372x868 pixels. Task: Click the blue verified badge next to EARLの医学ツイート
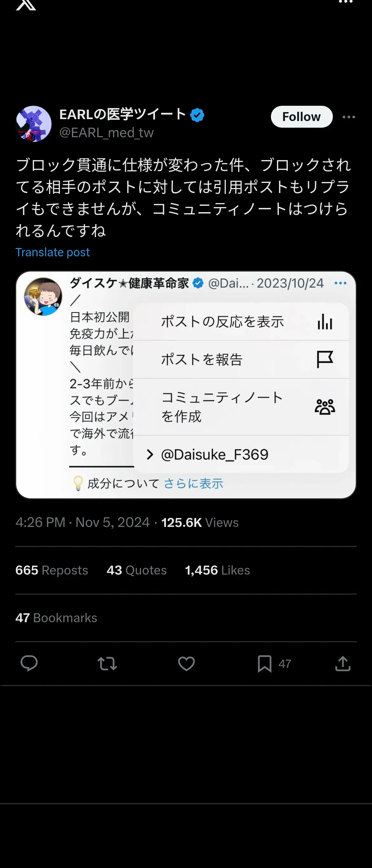click(x=197, y=115)
